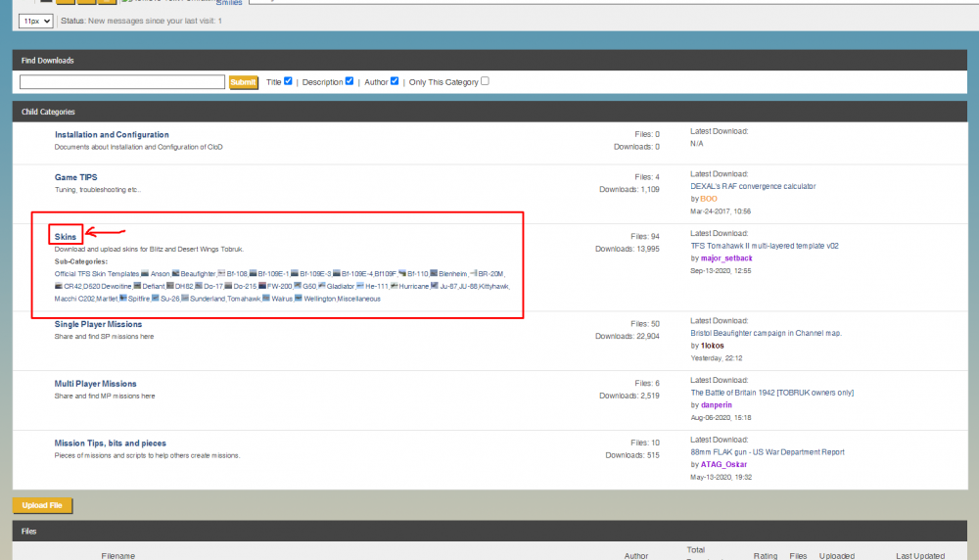Open the Kittyhawk subcategory link
Viewport: 979px width, 560px height.
pos(493,286)
